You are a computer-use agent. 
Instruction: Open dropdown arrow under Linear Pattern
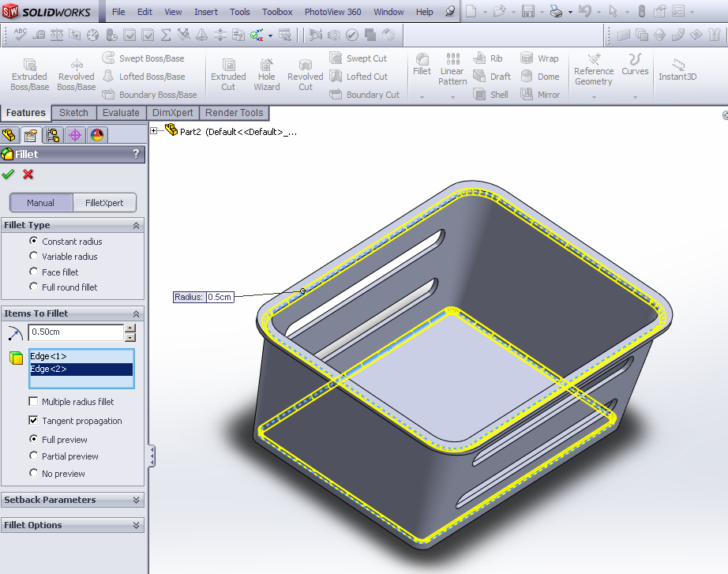[452, 97]
